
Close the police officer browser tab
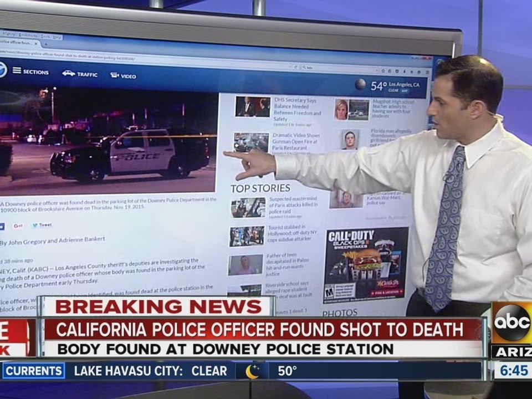pos(37,43)
